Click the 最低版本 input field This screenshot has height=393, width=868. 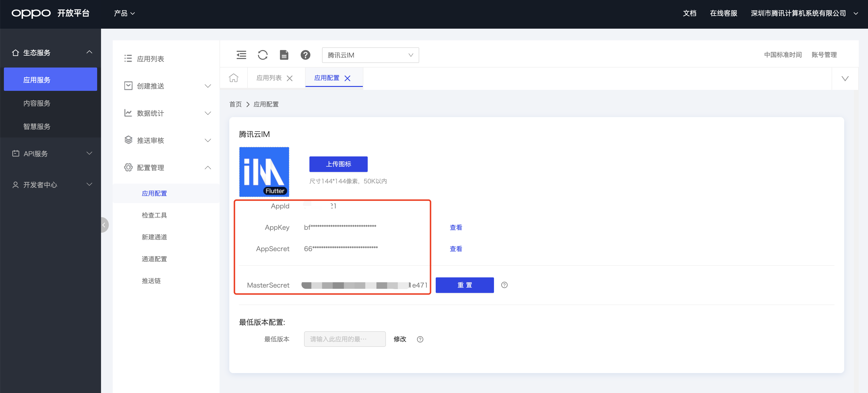(x=345, y=339)
